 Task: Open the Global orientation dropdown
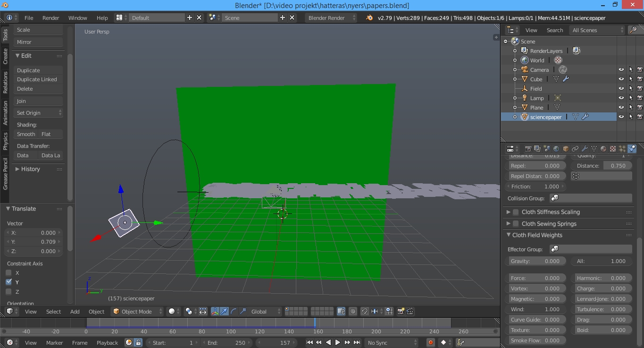[266, 311]
